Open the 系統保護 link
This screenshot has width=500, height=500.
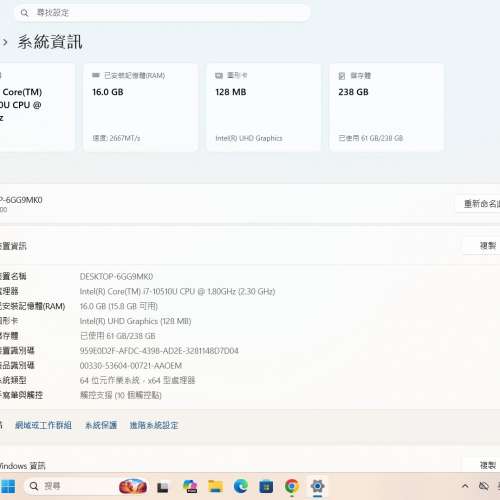click(101, 425)
